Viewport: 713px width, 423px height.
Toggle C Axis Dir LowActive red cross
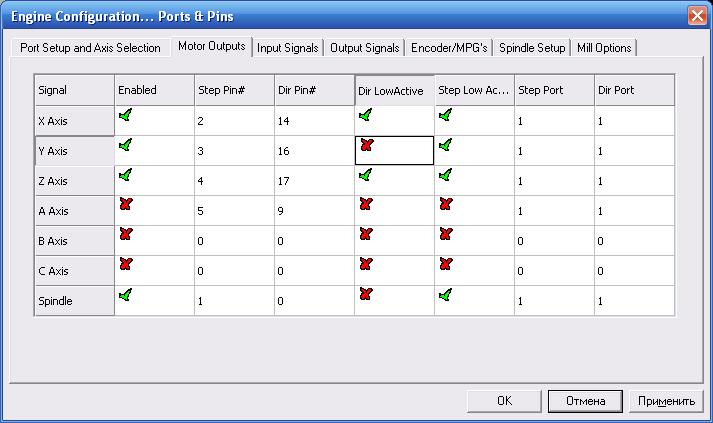pos(366,265)
